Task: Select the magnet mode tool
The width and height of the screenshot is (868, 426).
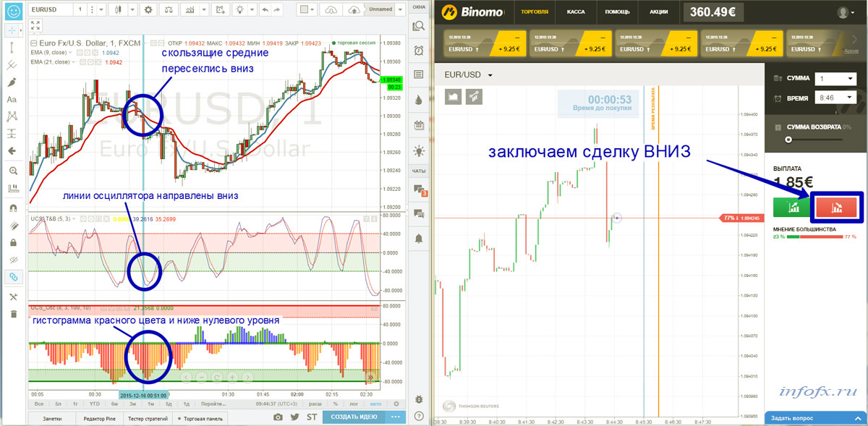Action: (x=12, y=208)
